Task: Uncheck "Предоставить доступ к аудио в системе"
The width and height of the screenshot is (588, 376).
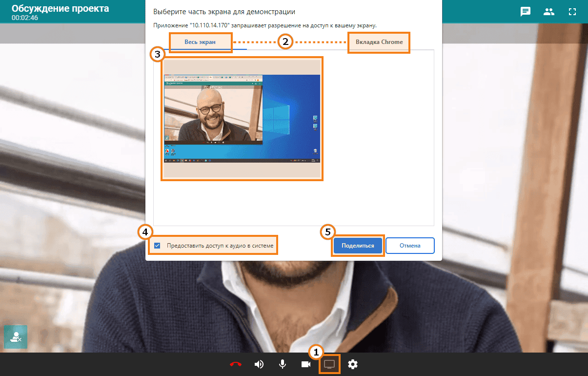Action: click(x=157, y=246)
